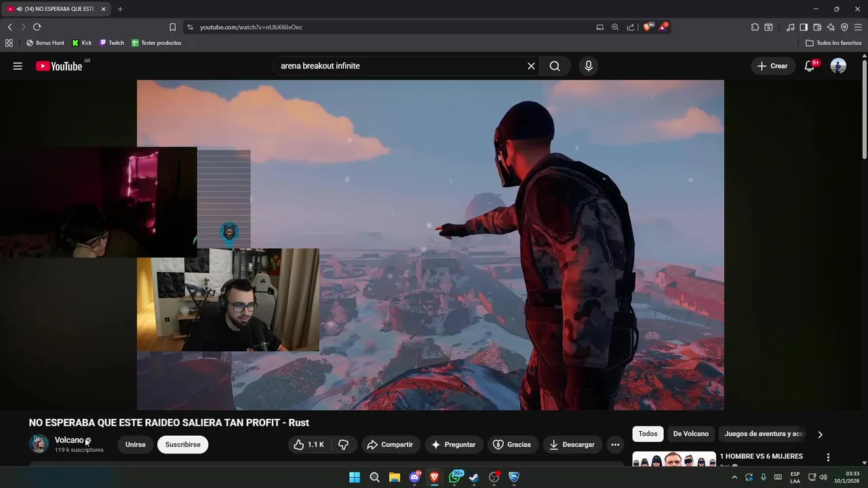Toggle the browser sidebar panel

click(x=804, y=27)
